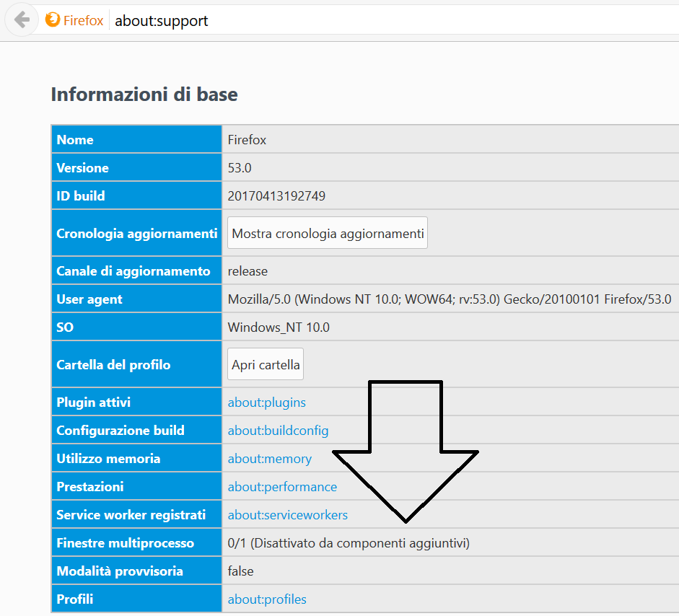Open the about:profiles link
The width and height of the screenshot is (679, 616).
pos(267,599)
